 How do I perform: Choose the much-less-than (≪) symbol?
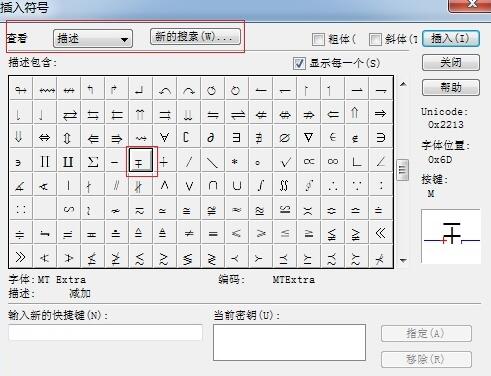pos(380,233)
